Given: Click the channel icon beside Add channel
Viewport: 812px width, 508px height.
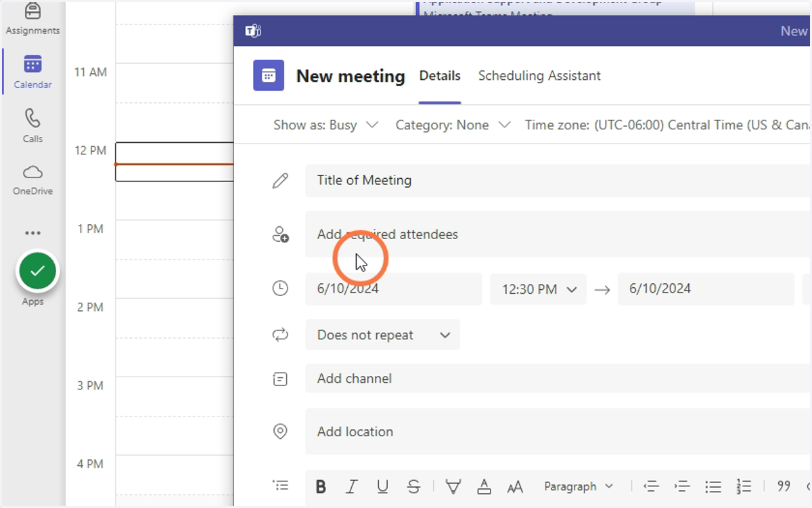Looking at the screenshot, I should [x=280, y=379].
